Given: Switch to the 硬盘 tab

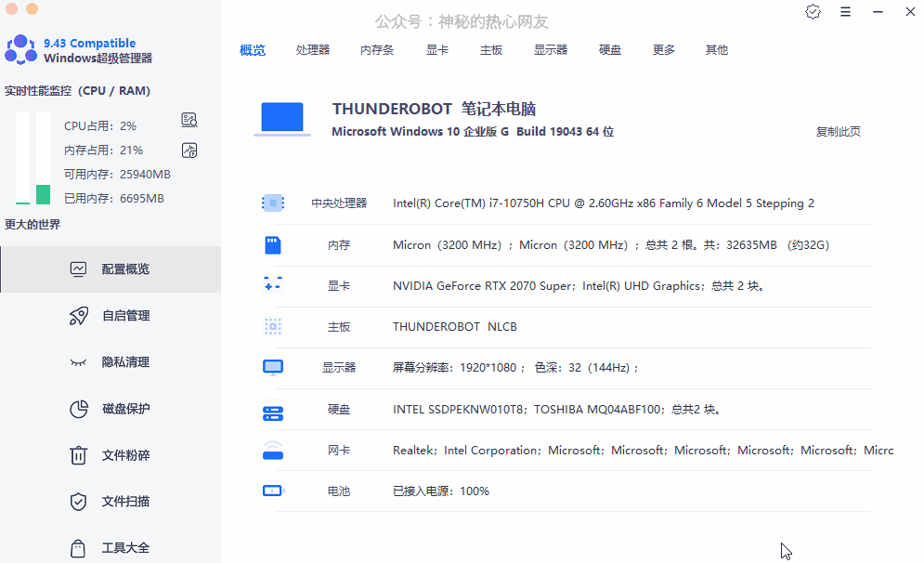Looking at the screenshot, I should 610,50.
